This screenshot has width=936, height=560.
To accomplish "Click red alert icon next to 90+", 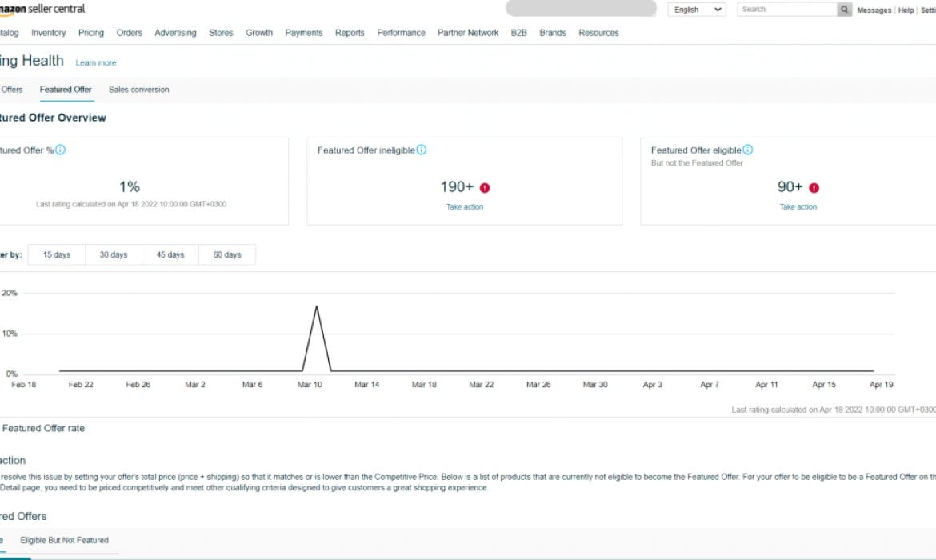I will click(x=814, y=188).
